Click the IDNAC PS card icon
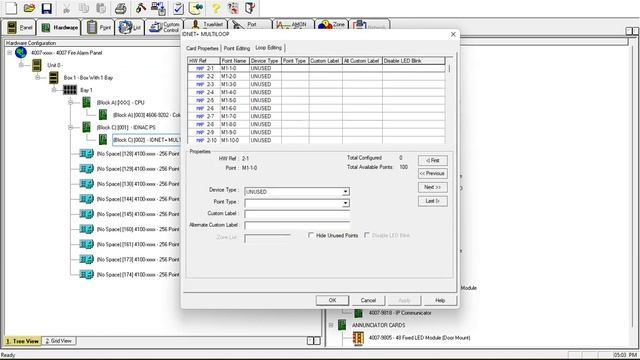This screenshot has width=640, height=360. coord(86,127)
